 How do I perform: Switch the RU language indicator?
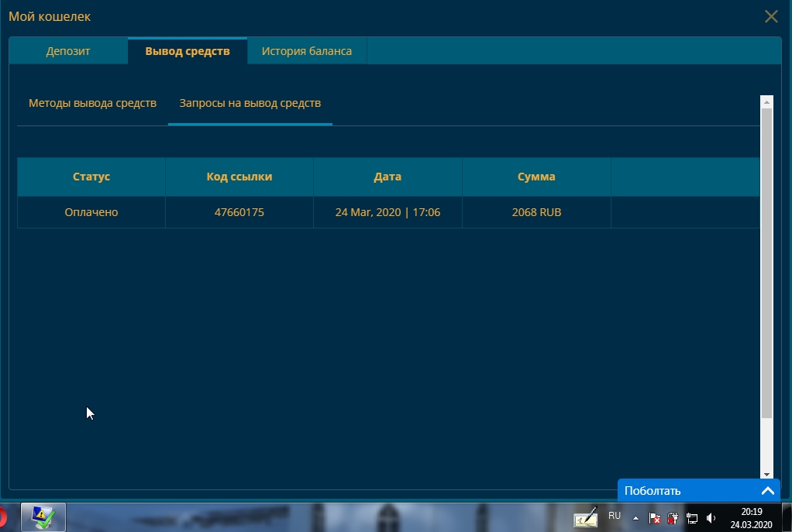(x=615, y=516)
